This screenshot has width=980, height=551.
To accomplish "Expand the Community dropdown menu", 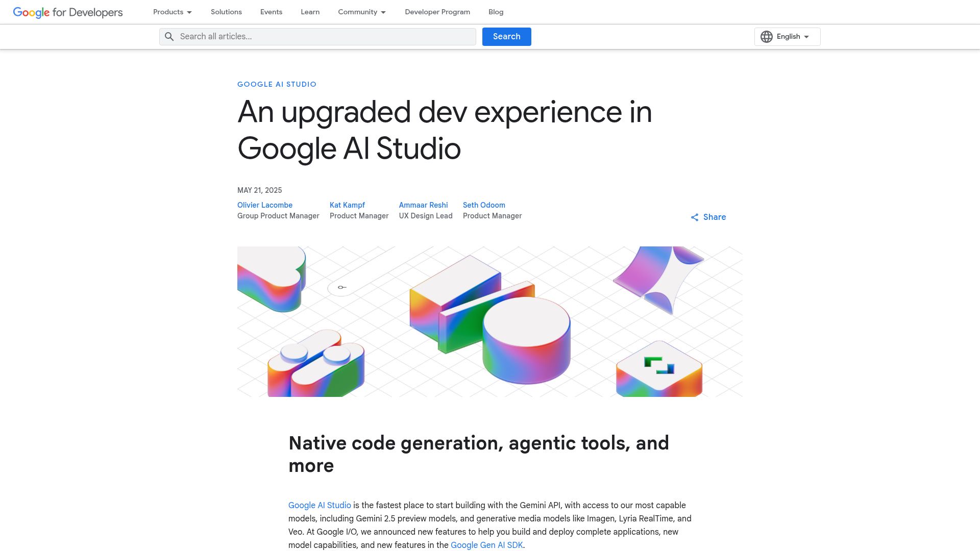I will [x=362, y=12].
